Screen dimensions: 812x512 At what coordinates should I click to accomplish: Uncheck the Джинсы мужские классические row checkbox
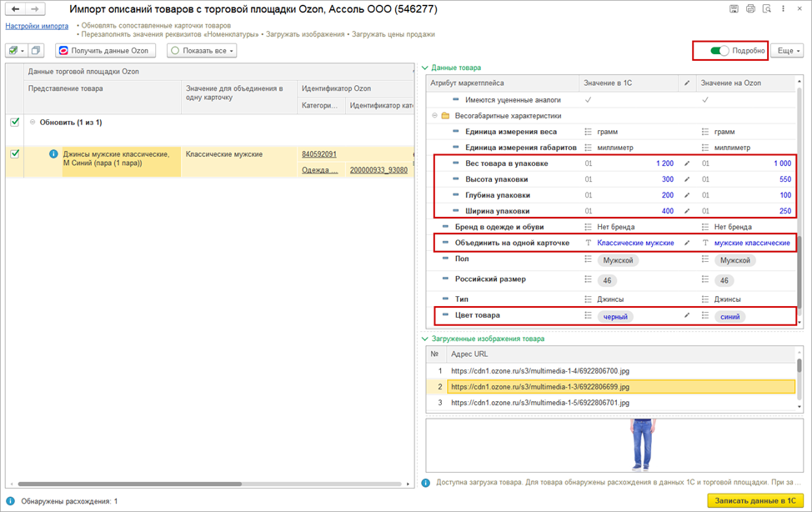coord(14,154)
